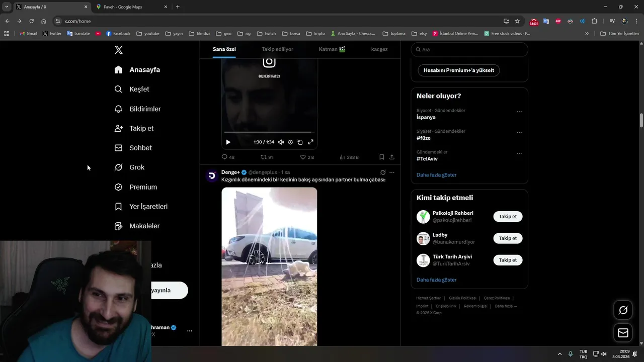
Task: Reply to post with 48 comments
Action: click(x=228, y=157)
